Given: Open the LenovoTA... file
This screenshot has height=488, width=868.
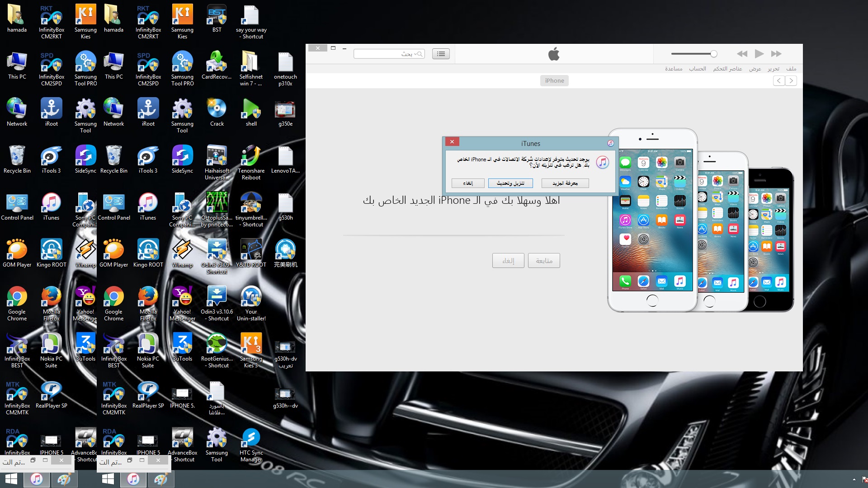Looking at the screenshot, I should [286, 159].
